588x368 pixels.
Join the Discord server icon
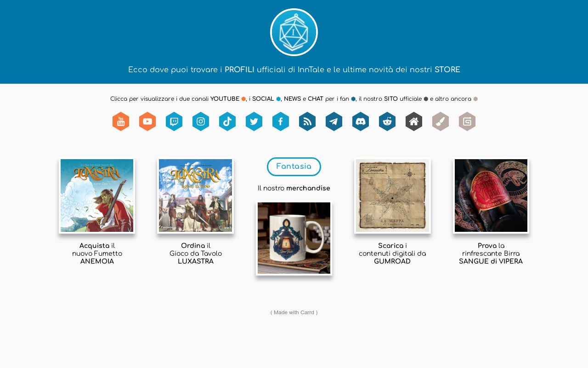coord(361,121)
